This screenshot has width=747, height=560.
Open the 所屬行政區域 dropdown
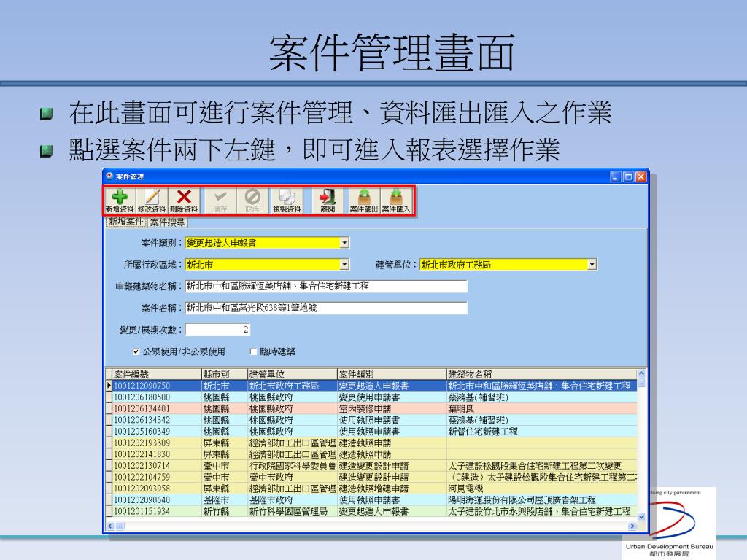click(344, 264)
